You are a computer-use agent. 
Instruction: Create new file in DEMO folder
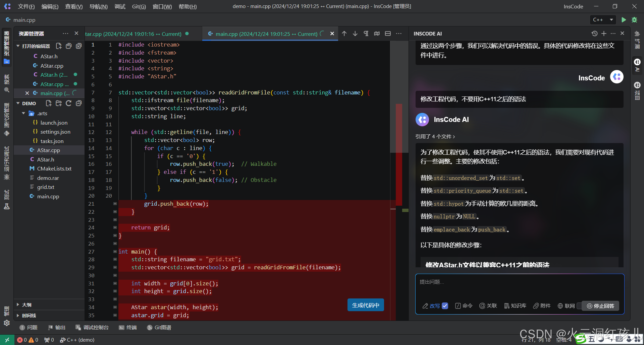pos(49,103)
